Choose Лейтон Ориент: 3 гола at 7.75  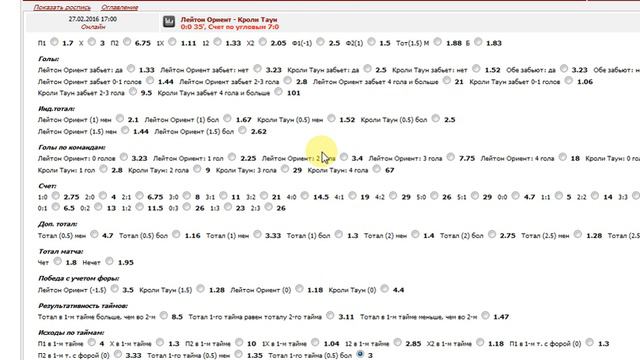(x=451, y=157)
